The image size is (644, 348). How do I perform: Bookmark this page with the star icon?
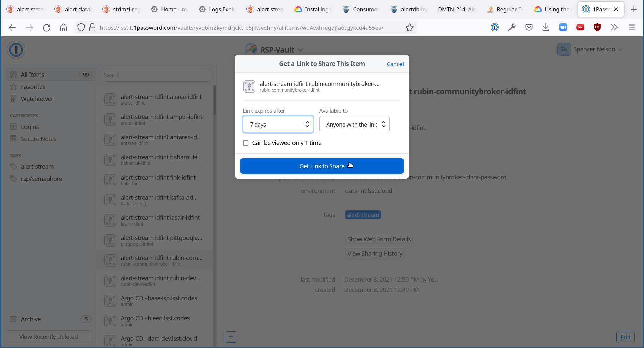tap(409, 28)
